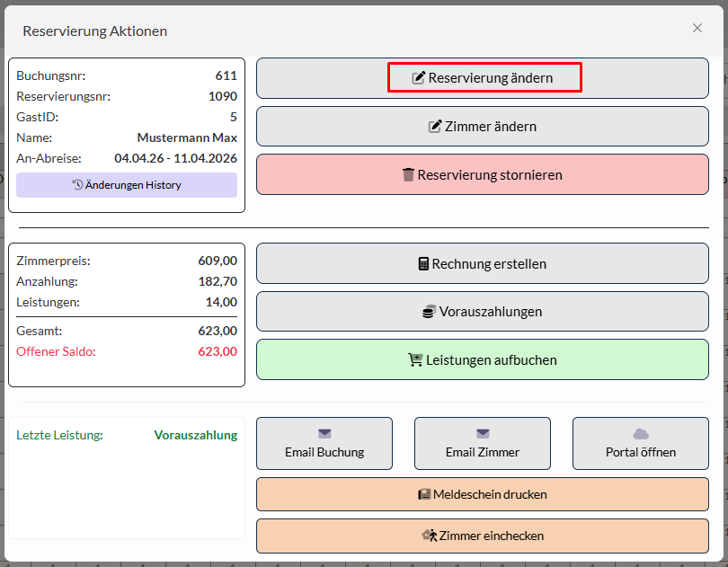Click the check-in icon on Zimmer einchecken
Image resolution: width=728 pixels, height=567 pixels.
pyautogui.click(x=429, y=536)
